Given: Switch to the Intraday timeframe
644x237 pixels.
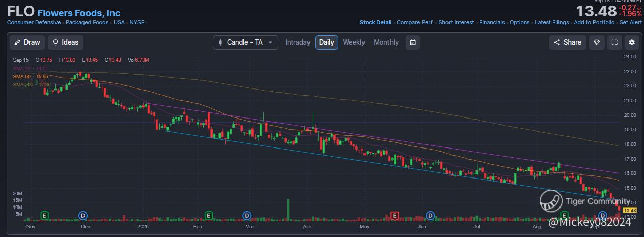Looking at the screenshot, I should 298,42.
